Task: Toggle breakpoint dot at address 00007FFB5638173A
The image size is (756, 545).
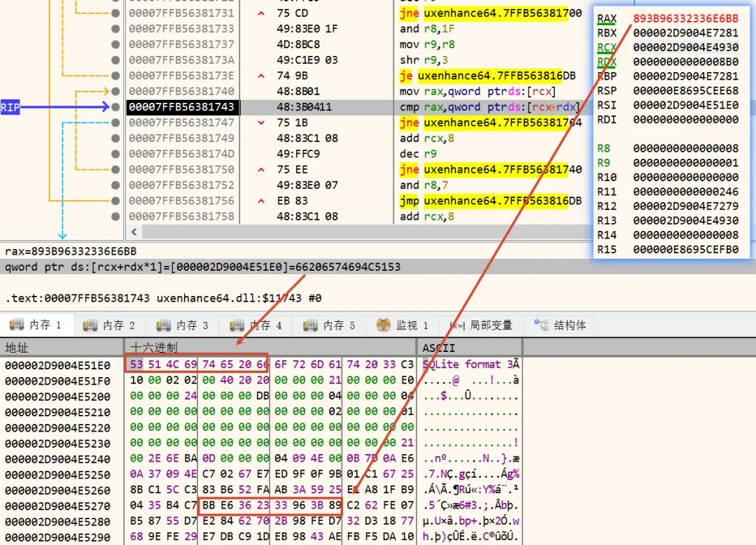Action: [x=115, y=60]
